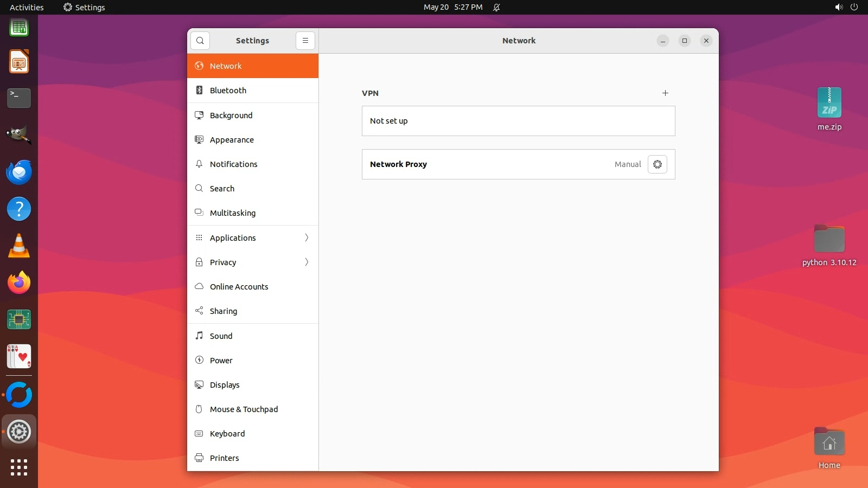Click the VPN Not set up row
Viewport: 868px width, 488px height.
(518, 121)
